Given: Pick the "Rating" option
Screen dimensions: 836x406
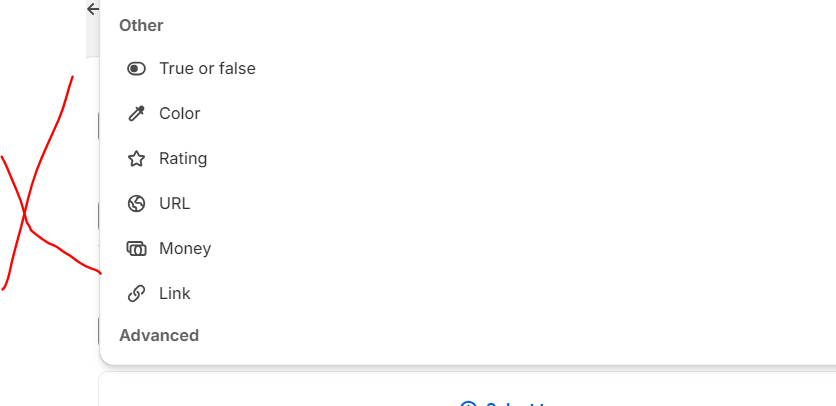Looking at the screenshot, I should [x=183, y=159].
